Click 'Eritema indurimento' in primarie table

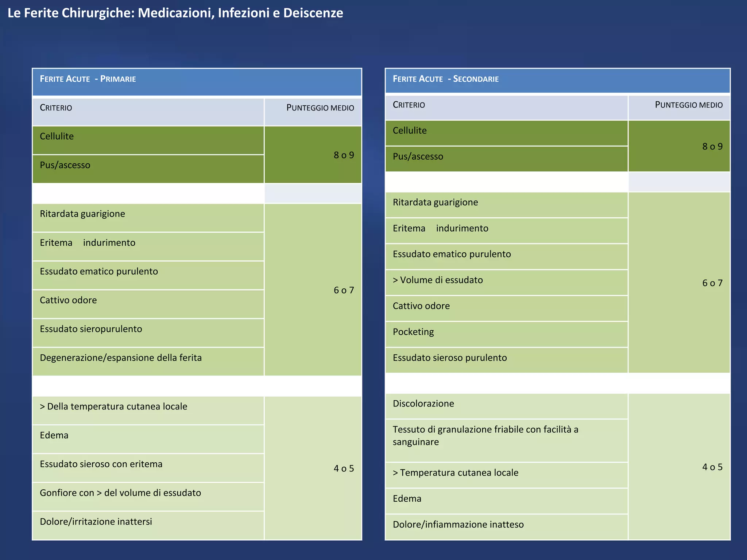pos(148,246)
